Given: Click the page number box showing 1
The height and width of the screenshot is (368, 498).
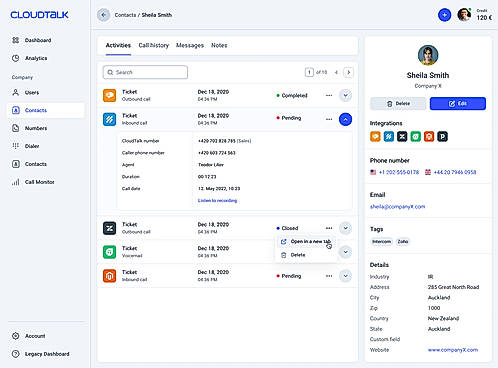Looking at the screenshot, I should (309, 72).
